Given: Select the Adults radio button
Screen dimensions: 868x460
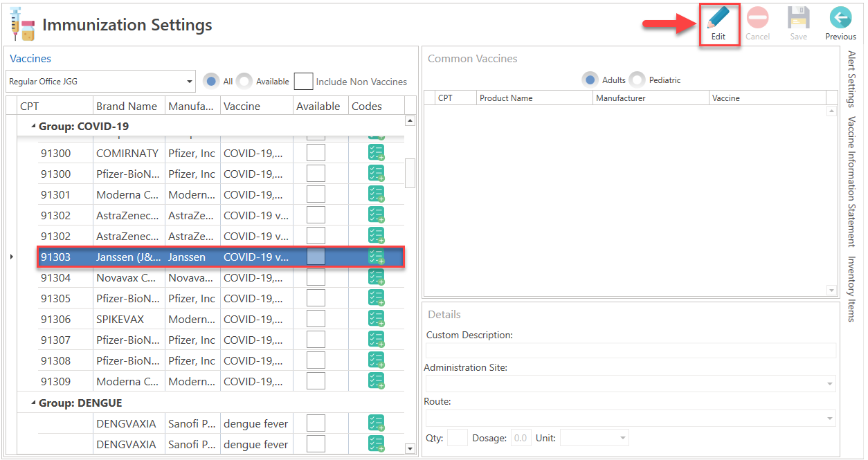Looking at the screenshot, I should coord(590,80).
